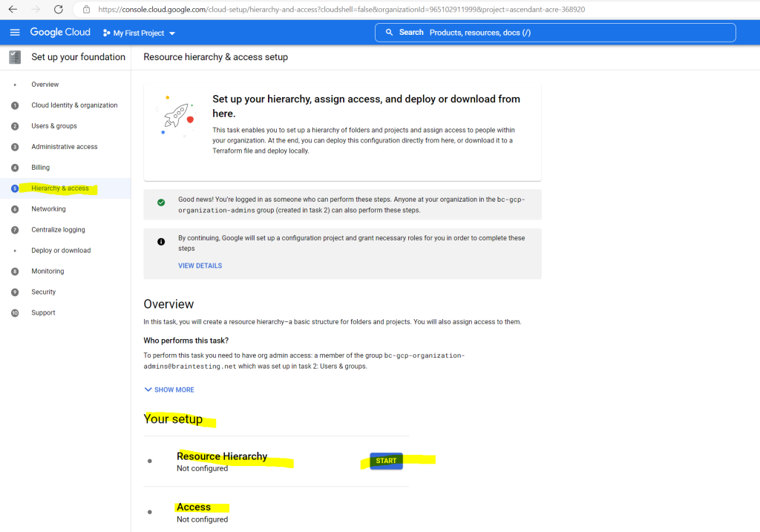Screen dimensions: 760x532
Task: Click the Set up your foundation checklist icon
Action: [15, 57]
